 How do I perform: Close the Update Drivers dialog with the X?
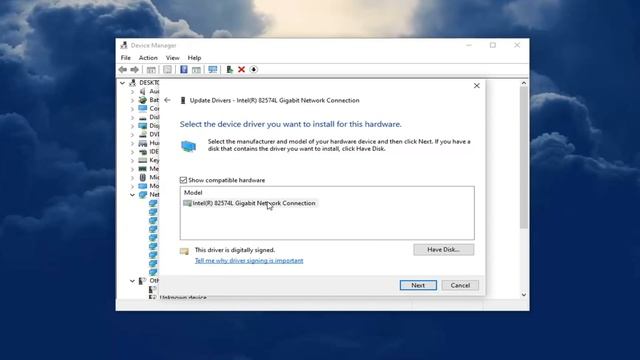[x=476, y=86]
